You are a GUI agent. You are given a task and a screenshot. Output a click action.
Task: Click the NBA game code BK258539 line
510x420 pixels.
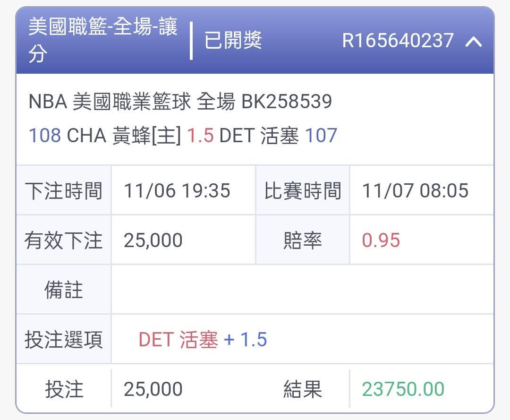(180, 101)
